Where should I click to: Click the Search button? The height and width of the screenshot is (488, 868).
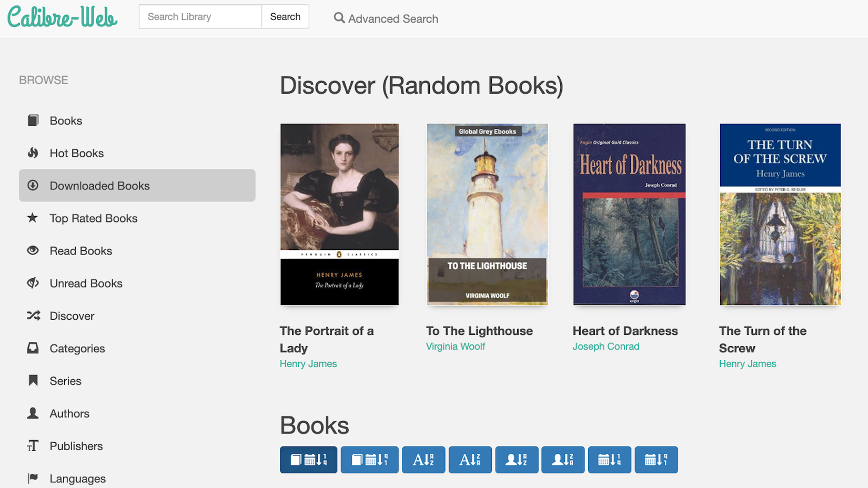pos(285,17)
